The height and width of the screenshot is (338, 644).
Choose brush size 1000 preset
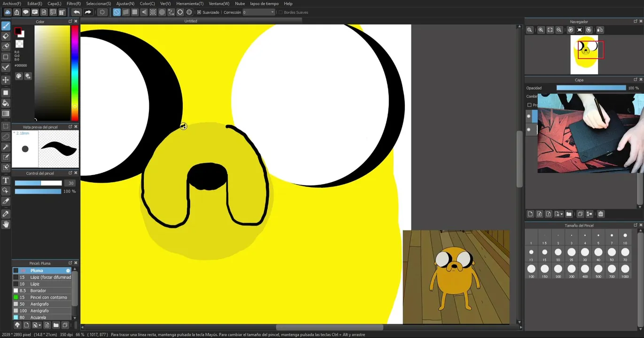(x=625, y=271)
